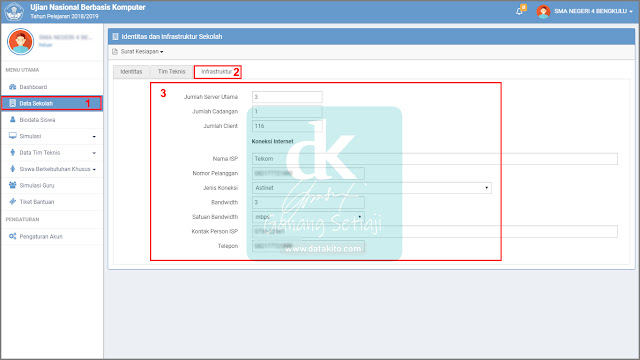Click the PENGATURAN section label
The width and height of the screenshot is (640, 360).
22,220
